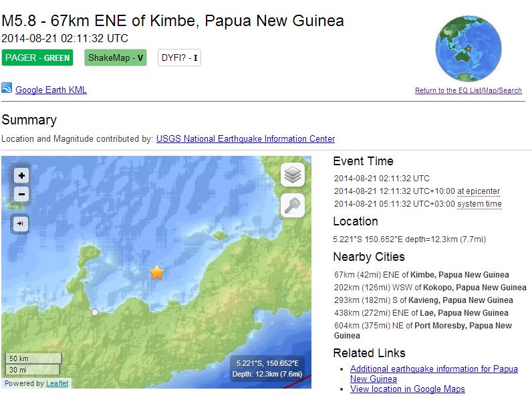532x406 pixels.
Task: Show the map legend key
Action: pyautogui.click(x=293, y=207)
